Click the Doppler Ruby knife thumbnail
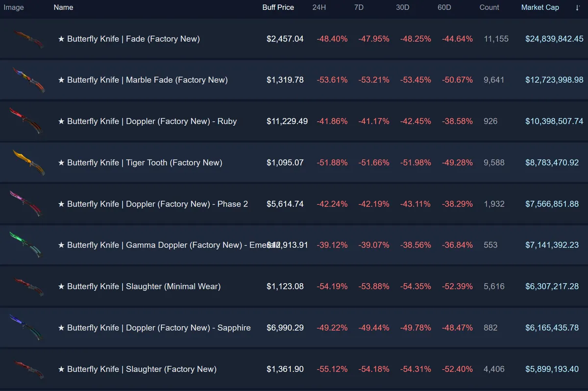Viewport: 588px width, 391px height. click(26, 121)
